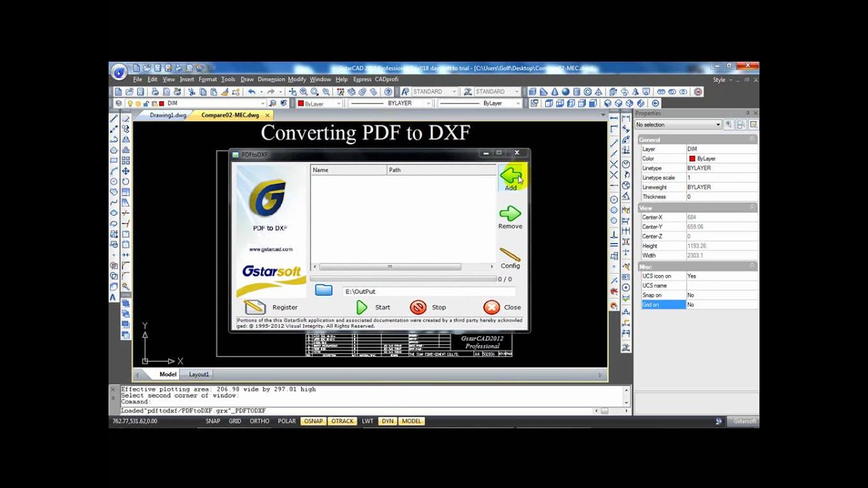Click the Remove arrow icon in PDFtoDXF dialog
868x488 pixels.
pos(510,214)
